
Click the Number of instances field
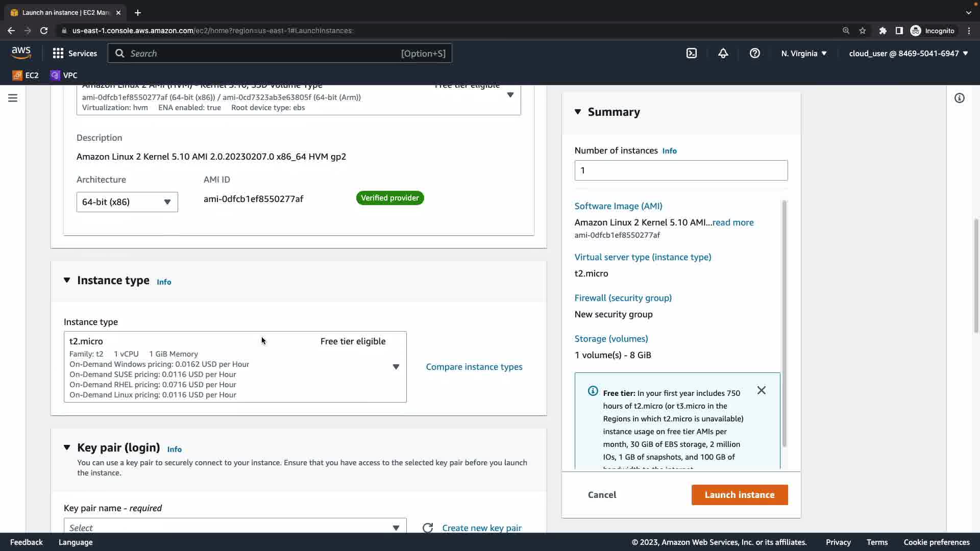tap(681, 170)
